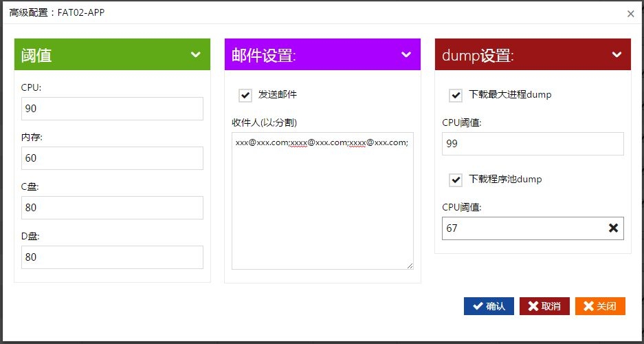This screenshot has height=344, width=644.
Task: Click the C盘 threshold input field
Action: (112, 208)
